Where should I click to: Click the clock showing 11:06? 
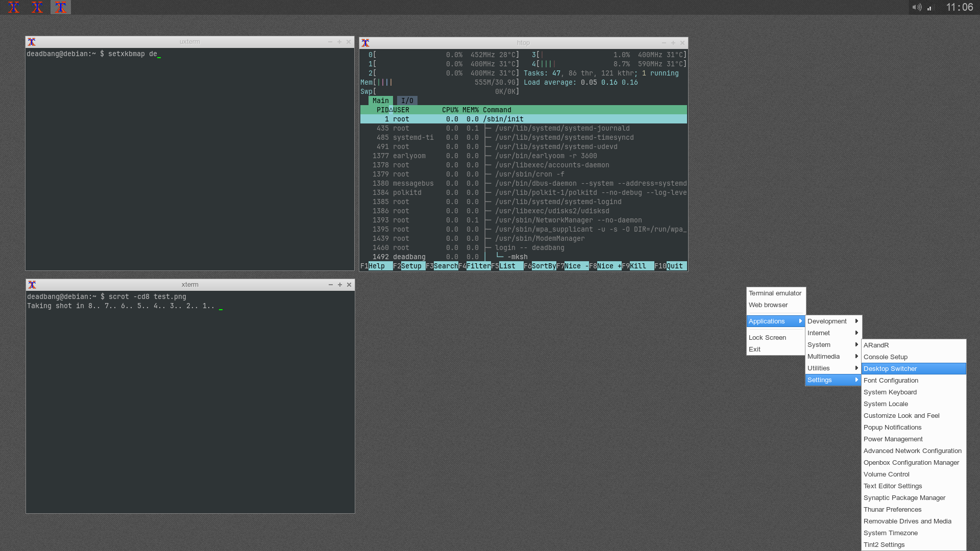point(959,7)
